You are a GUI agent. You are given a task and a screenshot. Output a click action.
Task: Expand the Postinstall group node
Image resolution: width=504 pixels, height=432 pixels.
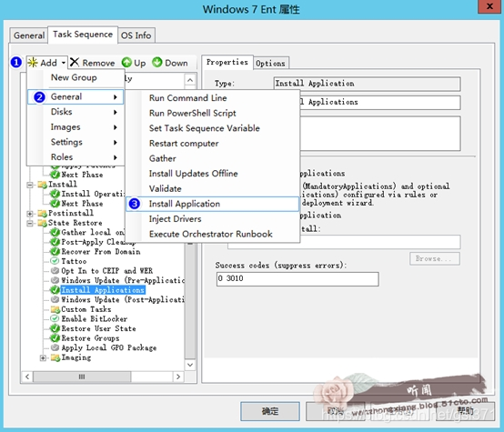(x=30, y=214)
